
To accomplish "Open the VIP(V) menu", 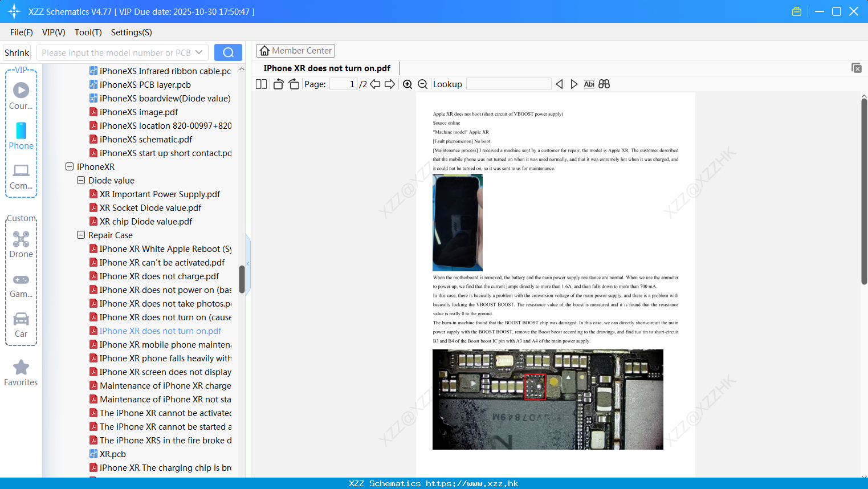I will tap(54, 32).
